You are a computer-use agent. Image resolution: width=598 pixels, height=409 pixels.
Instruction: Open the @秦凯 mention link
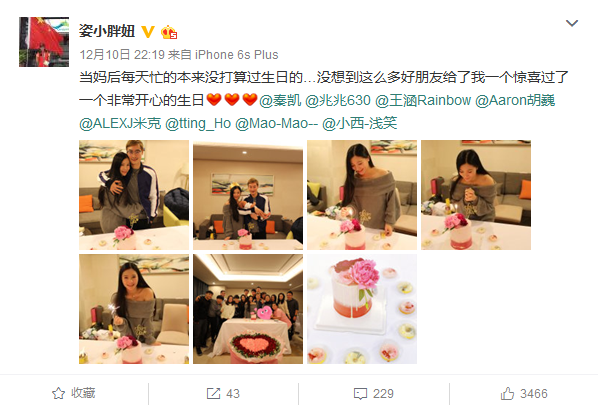(280, 100)
